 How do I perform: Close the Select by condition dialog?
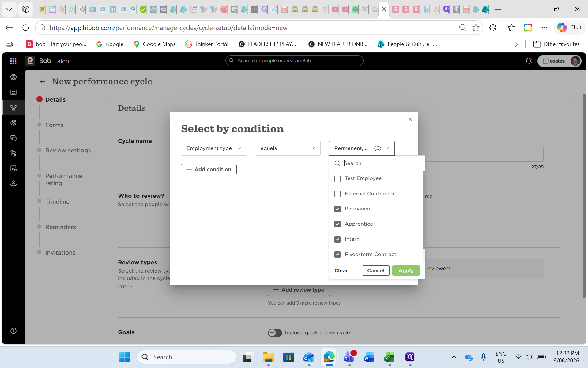coord(410,119)
